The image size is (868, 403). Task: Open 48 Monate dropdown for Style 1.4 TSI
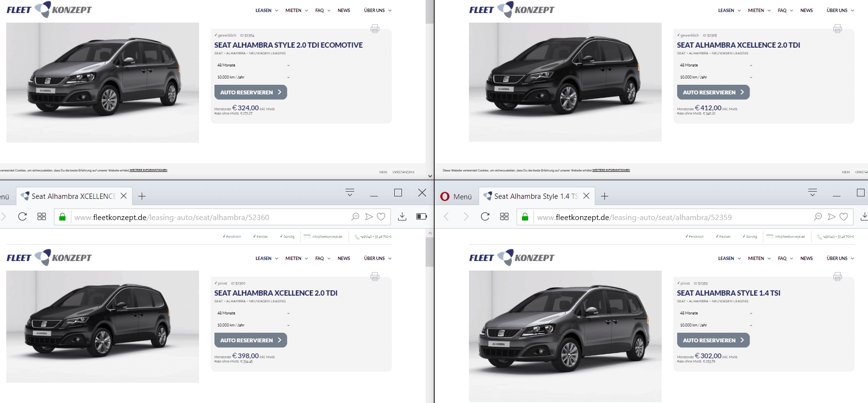pos(716,313)
